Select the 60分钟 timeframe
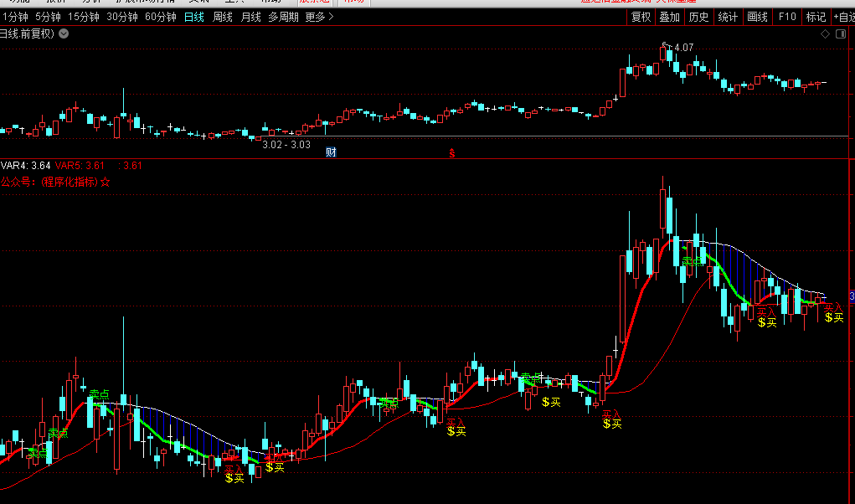The image size is (855, 504). [x=160, y=17]
